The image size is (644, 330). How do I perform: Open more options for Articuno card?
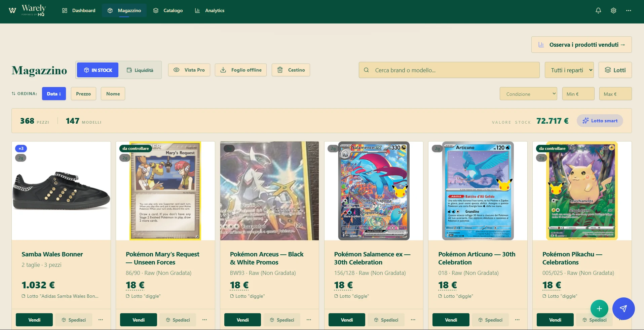(517, 320)
